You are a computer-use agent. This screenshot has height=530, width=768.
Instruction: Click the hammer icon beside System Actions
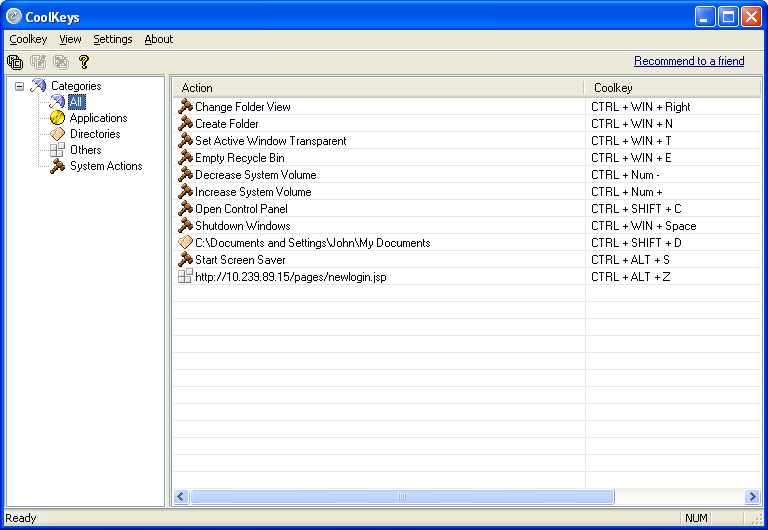(57, 166)
